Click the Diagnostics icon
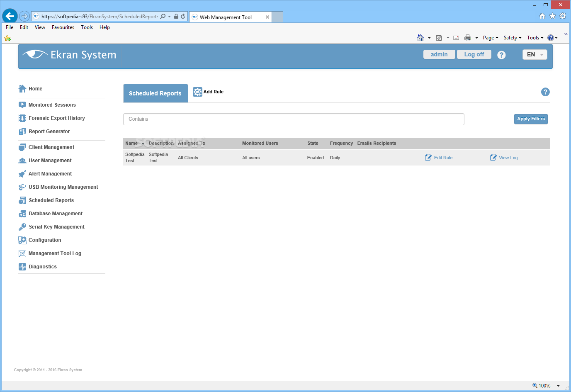 point(22,267)
